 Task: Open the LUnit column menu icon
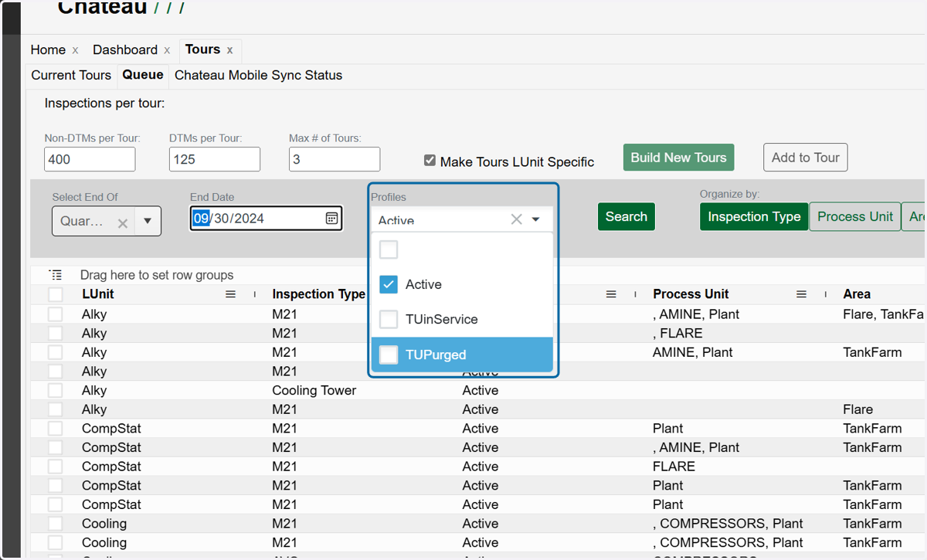tap(230, 294)
